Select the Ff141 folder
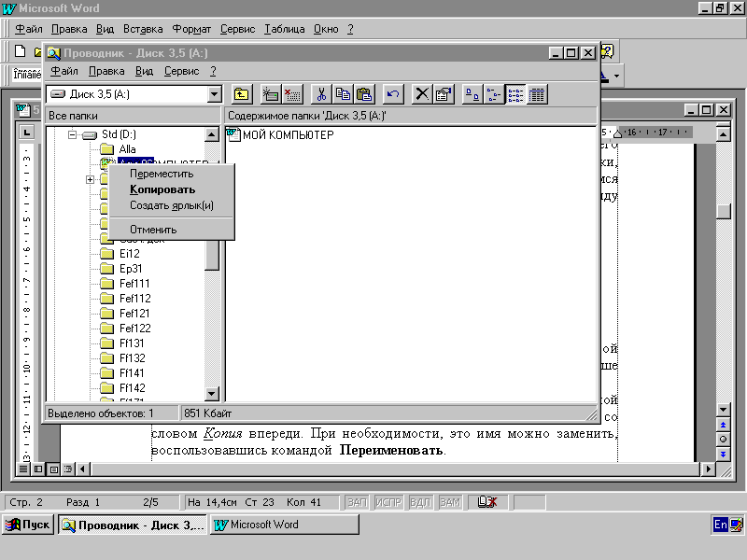747x560 pixels. [131, 372]
